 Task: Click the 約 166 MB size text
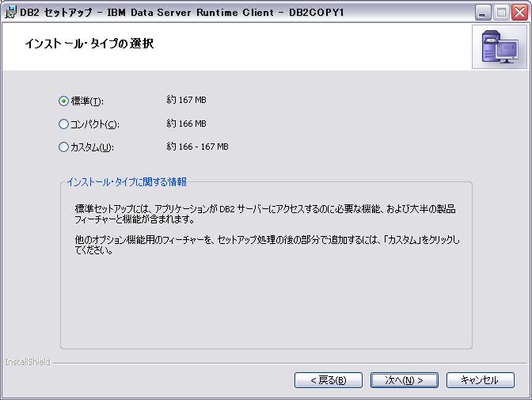186,124
